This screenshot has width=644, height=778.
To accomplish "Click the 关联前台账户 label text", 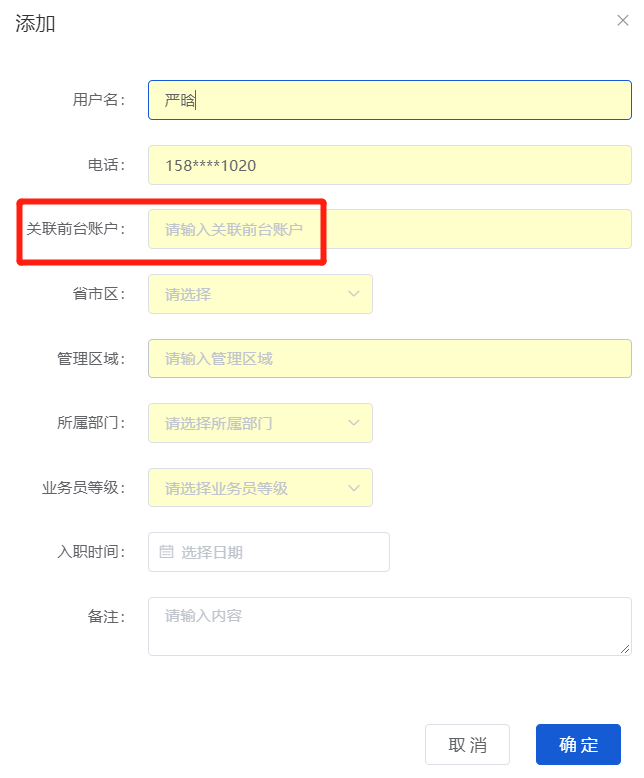I will 75,229.
